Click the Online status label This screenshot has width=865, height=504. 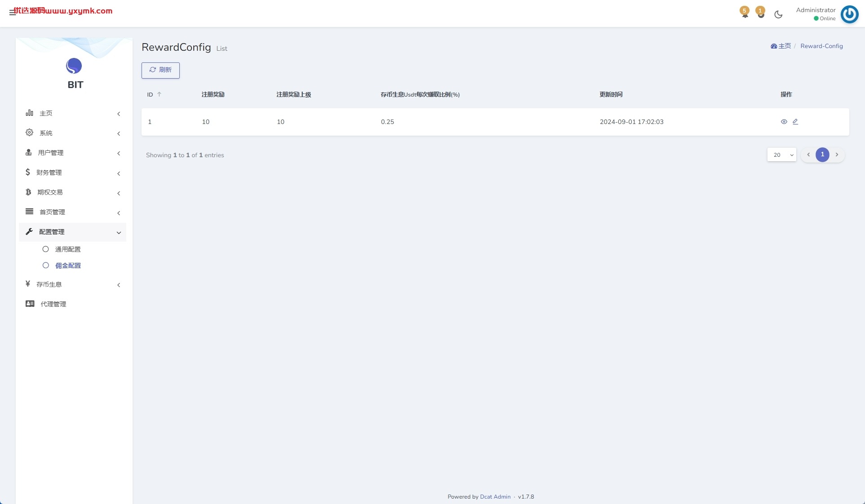tap(827, 18)
